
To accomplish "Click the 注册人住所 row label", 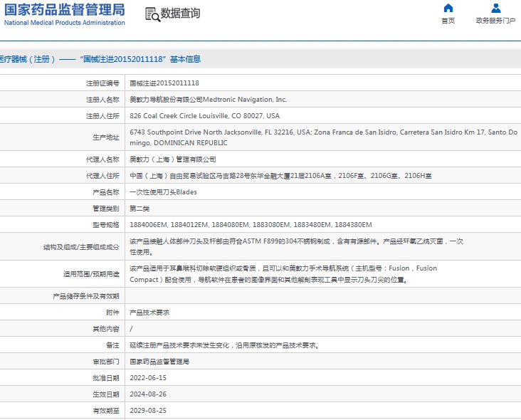I will click(102, 115).
